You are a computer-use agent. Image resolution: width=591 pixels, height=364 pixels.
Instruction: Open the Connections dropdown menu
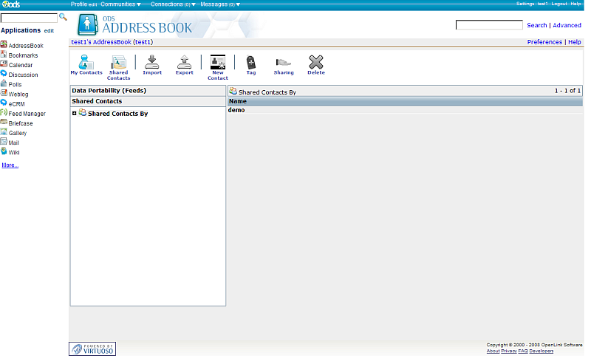tap(173, 4)
